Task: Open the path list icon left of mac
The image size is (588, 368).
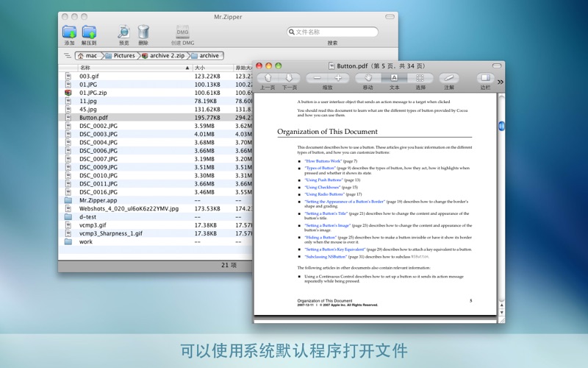Action: (x=67, y=55)
